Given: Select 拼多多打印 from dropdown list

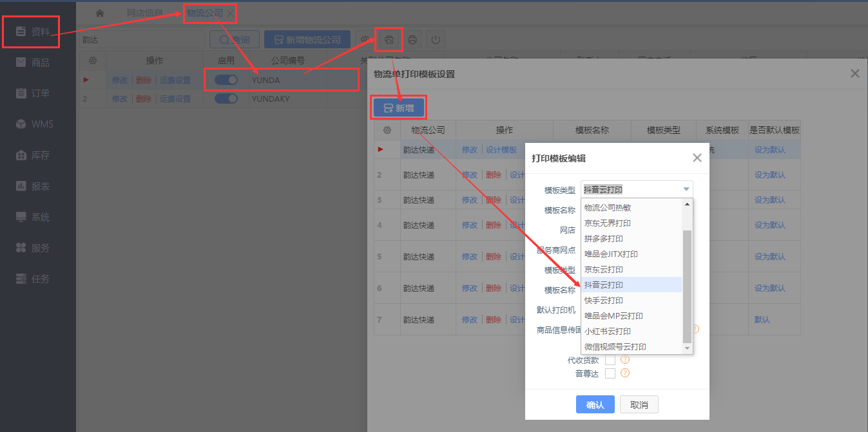Looking at the screenshot, I should point(632,238).
